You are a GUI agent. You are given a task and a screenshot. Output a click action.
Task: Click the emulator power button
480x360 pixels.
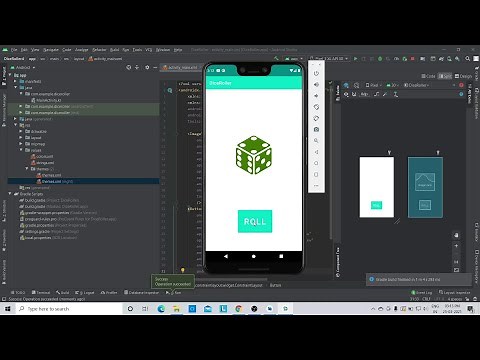click(x=316, y=73)
